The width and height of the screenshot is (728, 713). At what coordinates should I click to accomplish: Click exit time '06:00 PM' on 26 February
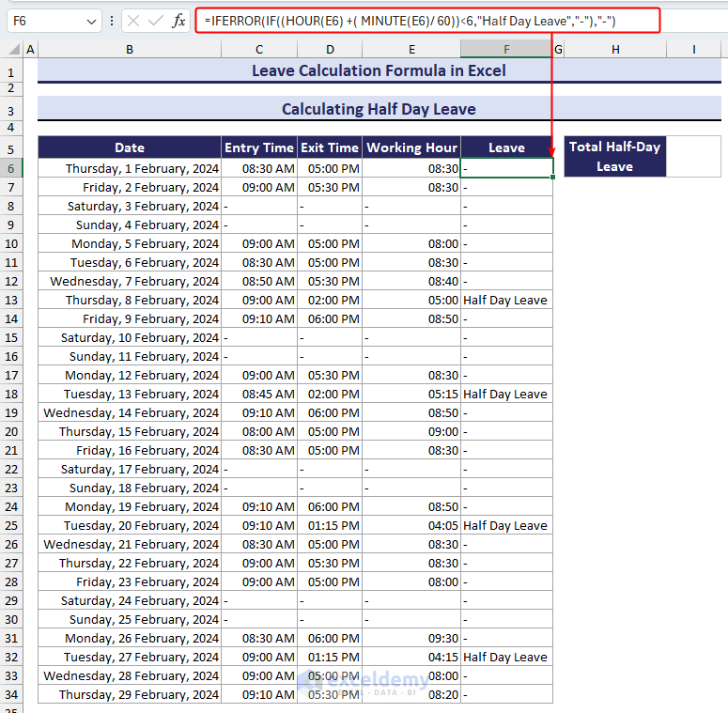tap(330, 638)
